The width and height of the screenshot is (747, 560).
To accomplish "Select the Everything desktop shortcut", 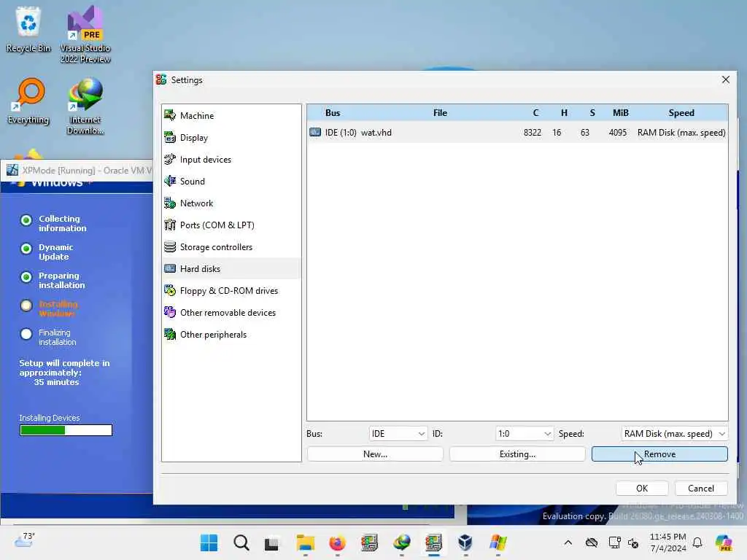I will click(x=28, y=101).
